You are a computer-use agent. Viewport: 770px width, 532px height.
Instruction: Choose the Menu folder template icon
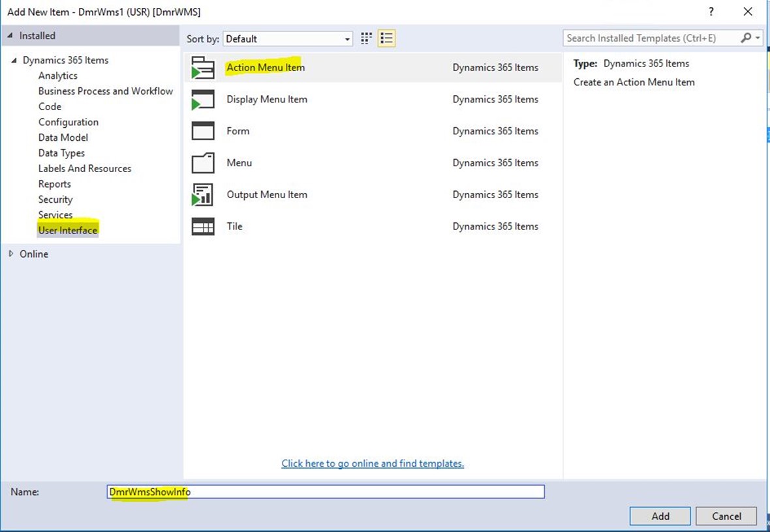(x=203, y=163)
